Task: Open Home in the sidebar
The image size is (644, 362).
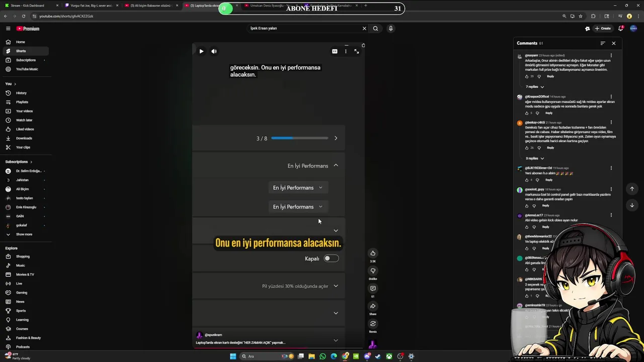Action: [x=25, y=42]
